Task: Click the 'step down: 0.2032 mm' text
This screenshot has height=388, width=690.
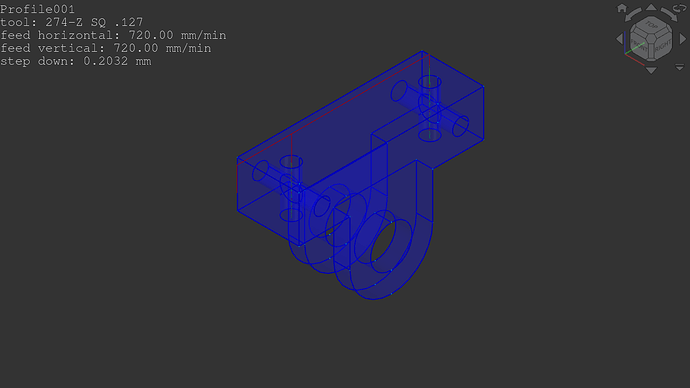Action: pyautogui.click(x=76, y=61)
